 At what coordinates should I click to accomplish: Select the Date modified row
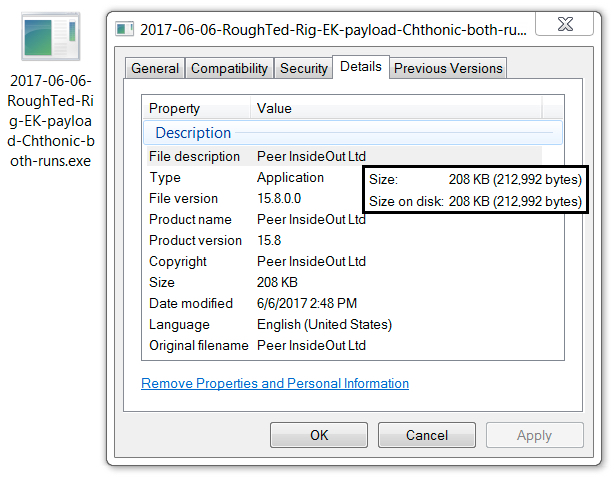(345, 303)
